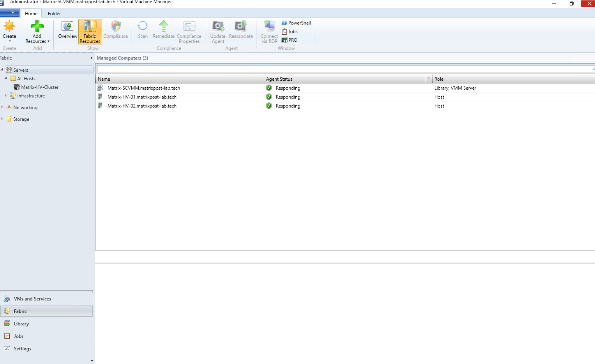
Task: Switch to the Folder ribbon tab
Action: 54,14
